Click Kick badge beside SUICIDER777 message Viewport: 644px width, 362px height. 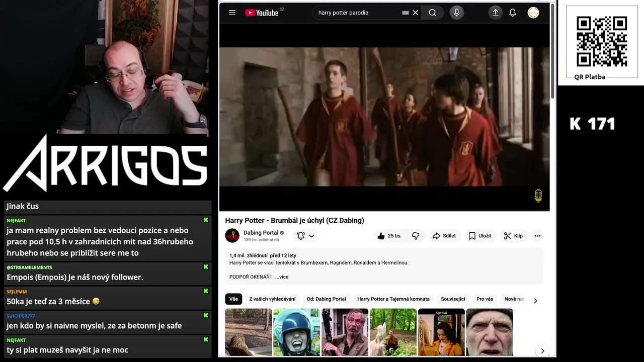tap(206, 315)
